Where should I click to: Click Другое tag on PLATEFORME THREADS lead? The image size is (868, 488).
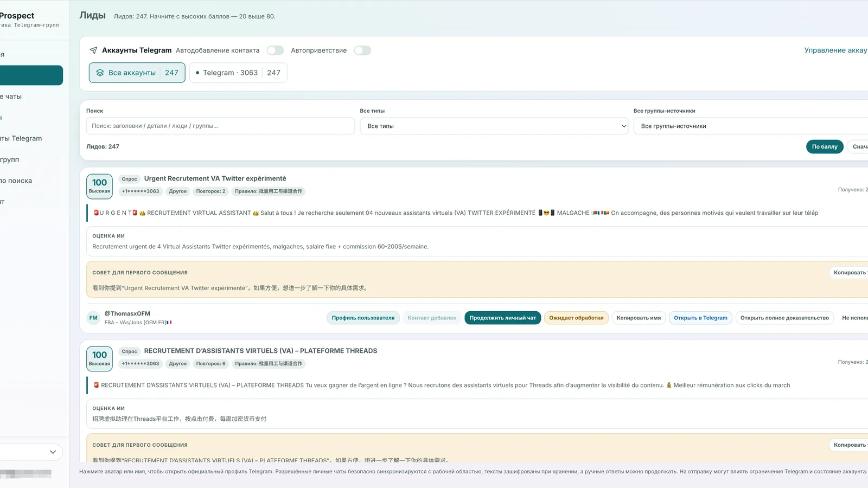tap(177, 364)
